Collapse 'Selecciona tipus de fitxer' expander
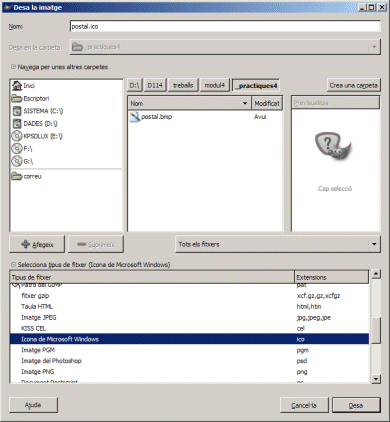The image size is (390, 422). 13,264
